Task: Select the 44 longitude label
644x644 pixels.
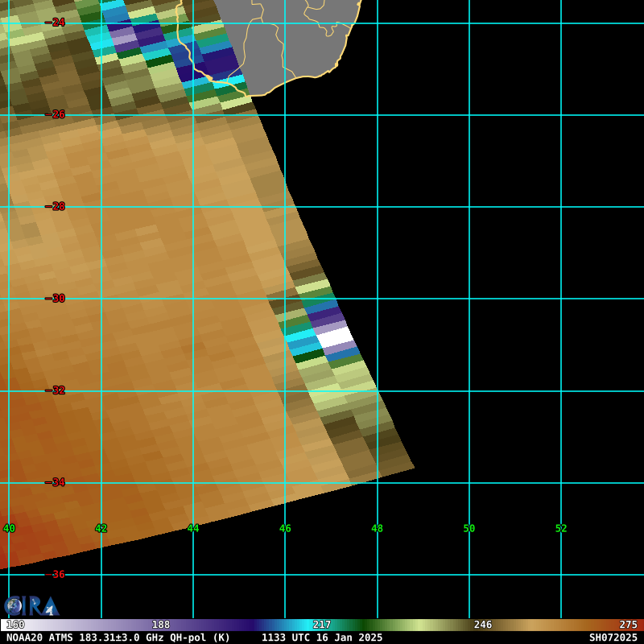Action: click(x=193, y=528)
